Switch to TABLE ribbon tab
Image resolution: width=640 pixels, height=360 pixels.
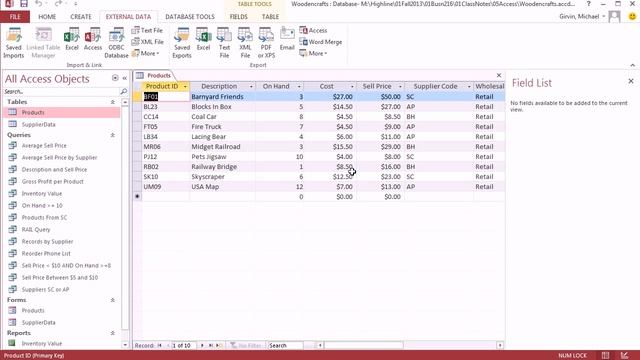pos(270,17)
